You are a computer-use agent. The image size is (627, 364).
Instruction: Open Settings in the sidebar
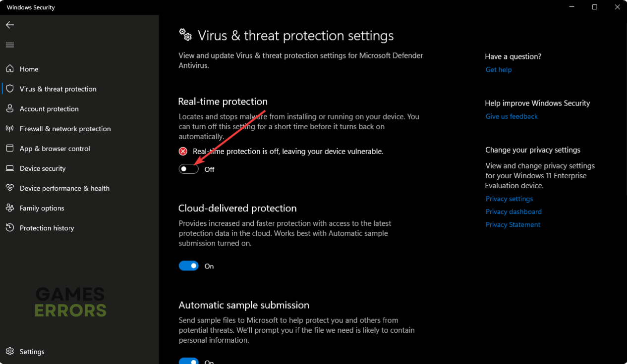point(32,352)
